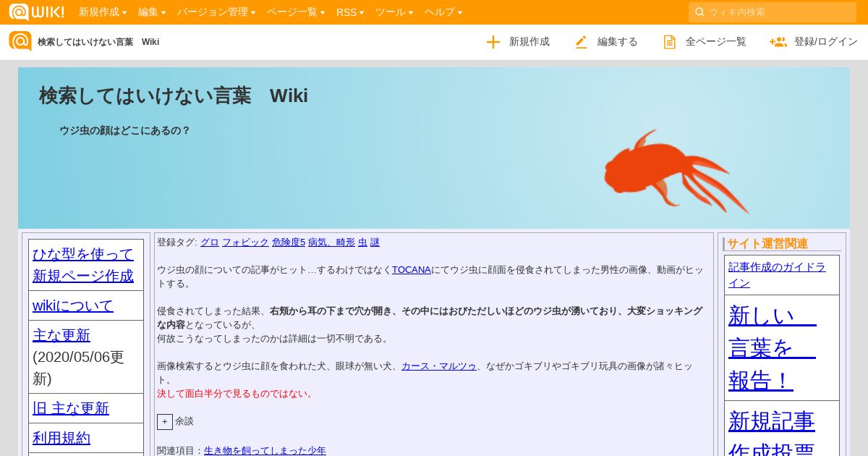Open sidebar link 旧 主な更新
The width and height of the screenshot is (868, 456).
[x=71, y=408]
